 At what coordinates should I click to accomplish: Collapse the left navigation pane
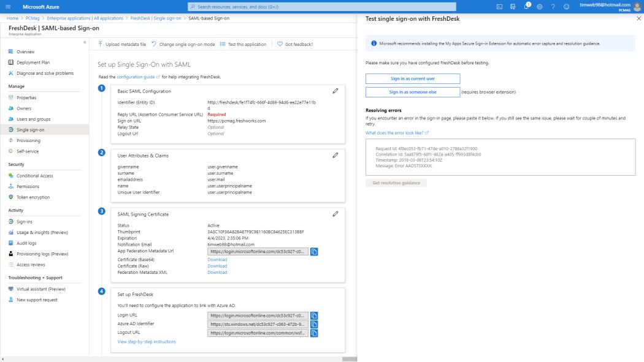[85, 42]
